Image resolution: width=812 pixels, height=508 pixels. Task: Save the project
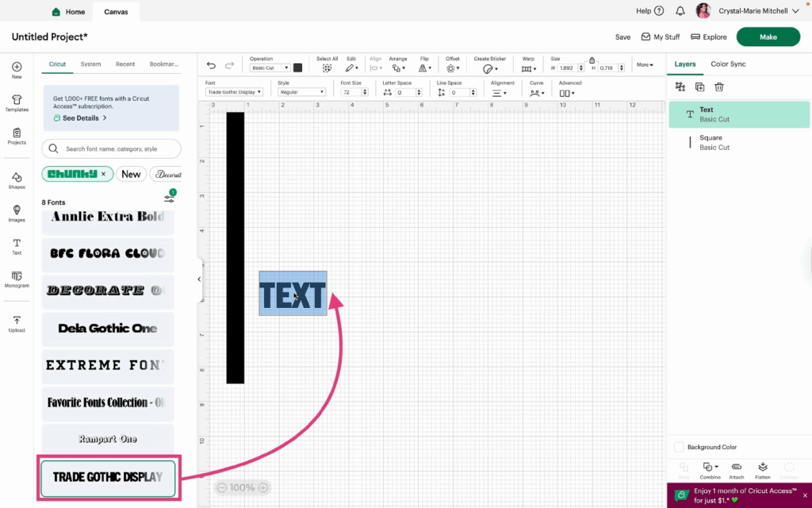tap(622, 37)
